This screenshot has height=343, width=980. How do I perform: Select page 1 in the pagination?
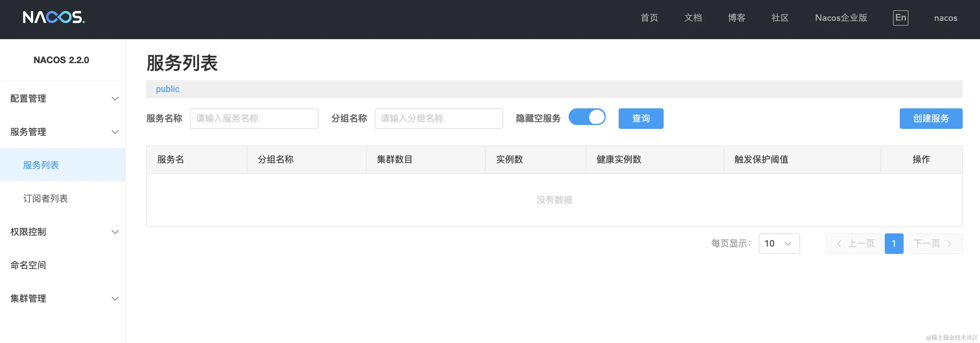(x=894, y=243)
